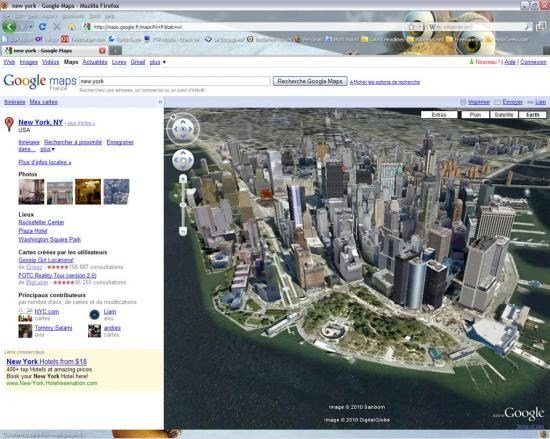Click the Recherche Google Maps button
Viewport: 550px width, 439px height.
pos(310,81)
